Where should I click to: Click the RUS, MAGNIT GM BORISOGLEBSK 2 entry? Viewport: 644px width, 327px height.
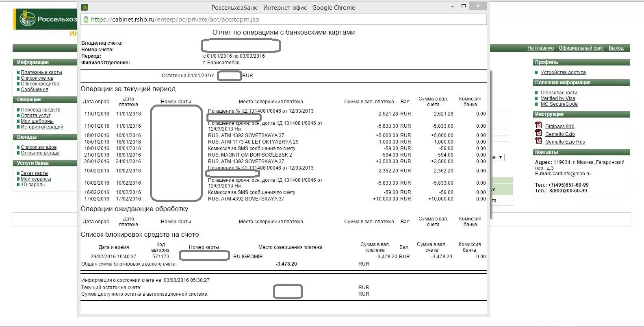coord(250,155)
